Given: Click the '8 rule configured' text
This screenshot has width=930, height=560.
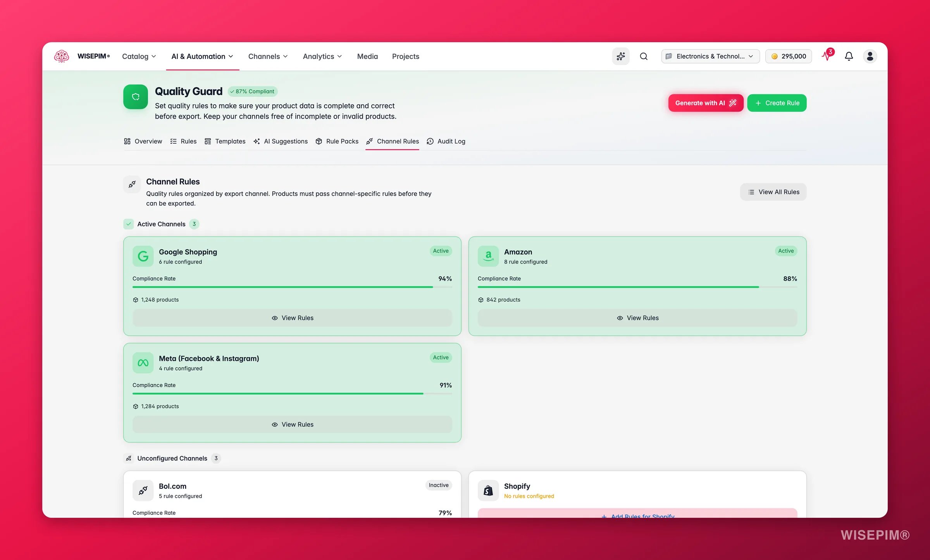Looking at the screenshot, I should [x=526, y=262].
